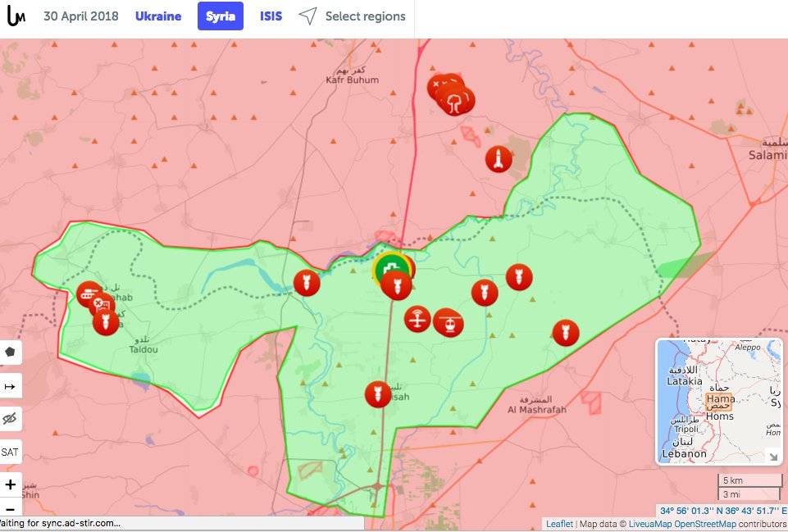Select the active Syria tab
788x532 pixels.
point(220,16)
